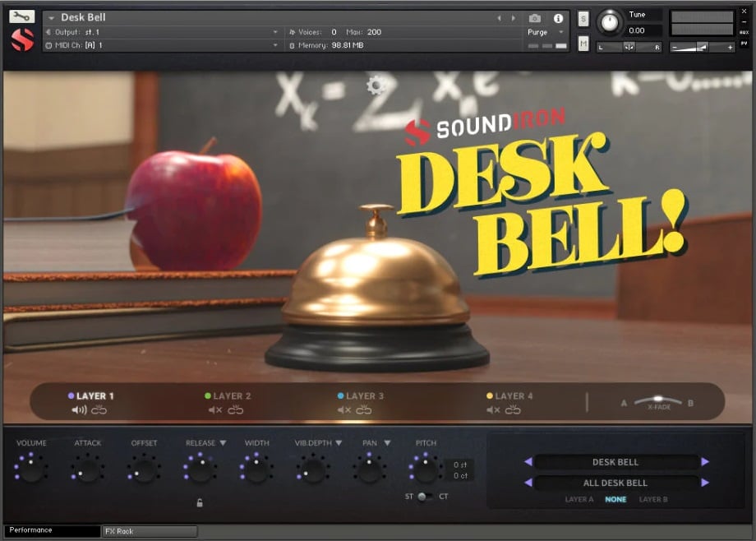
Task: Select the LAYER 1 tab
Action: (x=91, y=396)
